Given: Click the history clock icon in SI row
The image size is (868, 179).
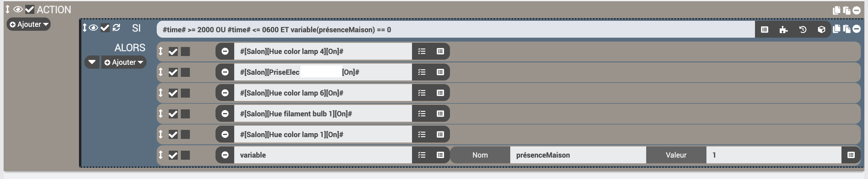Looking at the screenshot, I should tap(803, 30).
